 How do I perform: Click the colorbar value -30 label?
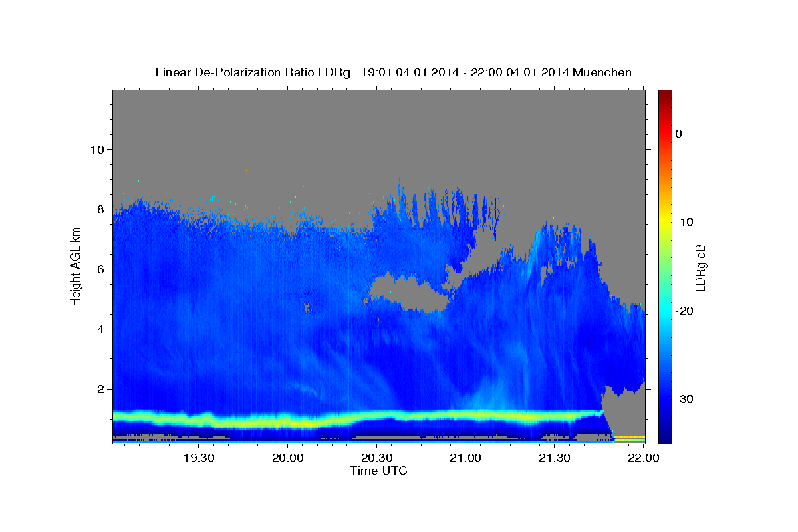pyautogui.click(x=684, y=399)
